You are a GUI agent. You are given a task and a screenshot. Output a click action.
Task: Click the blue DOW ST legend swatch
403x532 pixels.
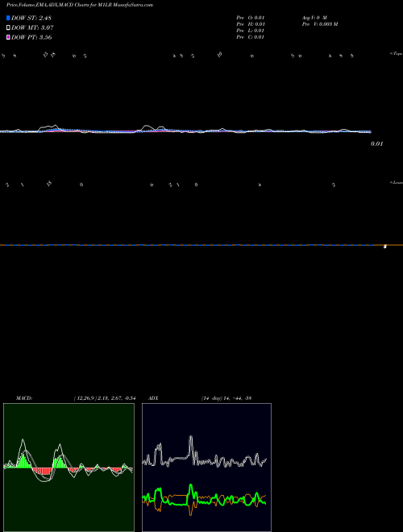pyautogui.click(x=8, y=18)
